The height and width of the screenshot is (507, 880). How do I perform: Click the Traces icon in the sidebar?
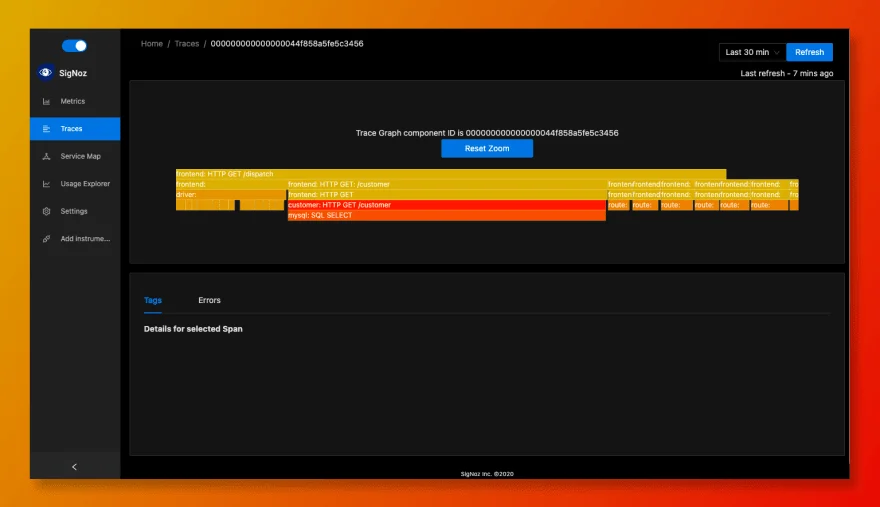47,129
